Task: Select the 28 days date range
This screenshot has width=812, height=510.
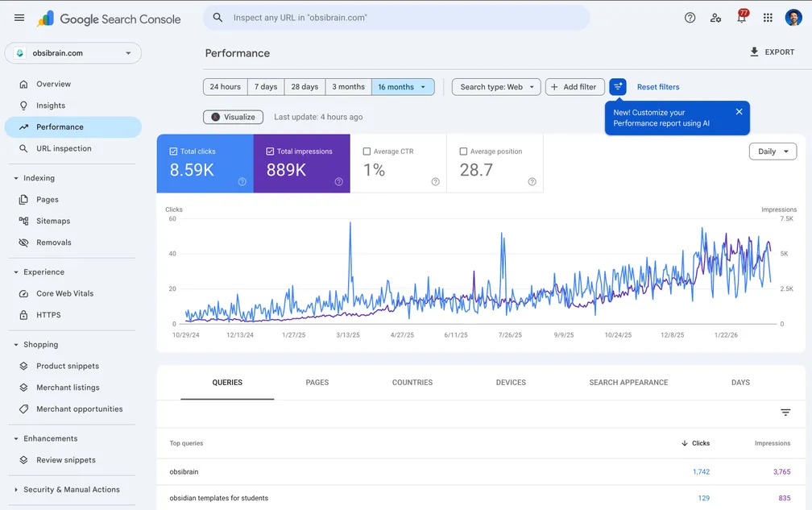Action: coord(304,87)
